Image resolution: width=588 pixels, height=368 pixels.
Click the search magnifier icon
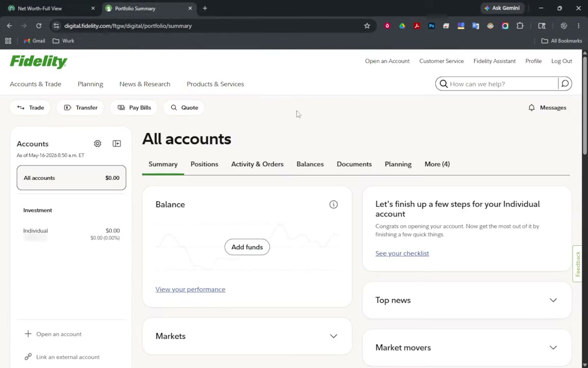(x=443, y=84)
